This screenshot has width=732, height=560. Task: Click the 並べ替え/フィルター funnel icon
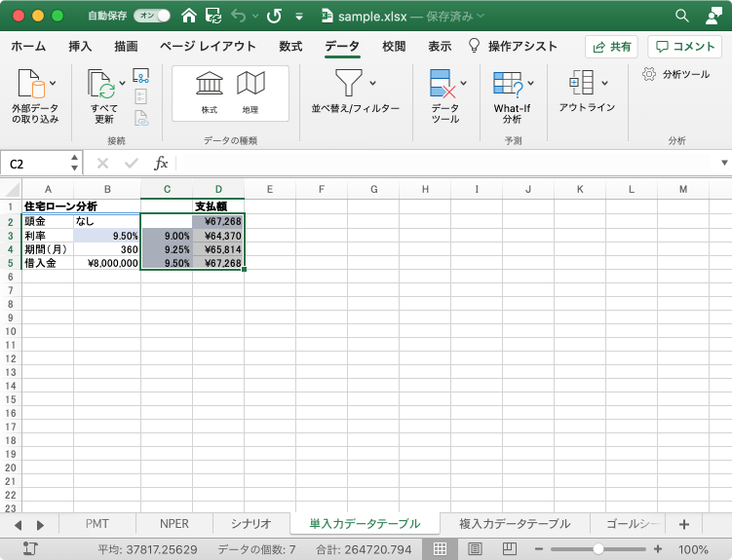349,83
